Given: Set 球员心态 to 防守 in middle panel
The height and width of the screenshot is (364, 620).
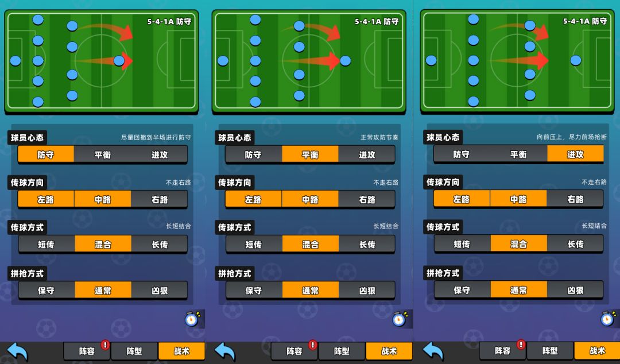Looking at the screenshot, I should pos(254,154).
